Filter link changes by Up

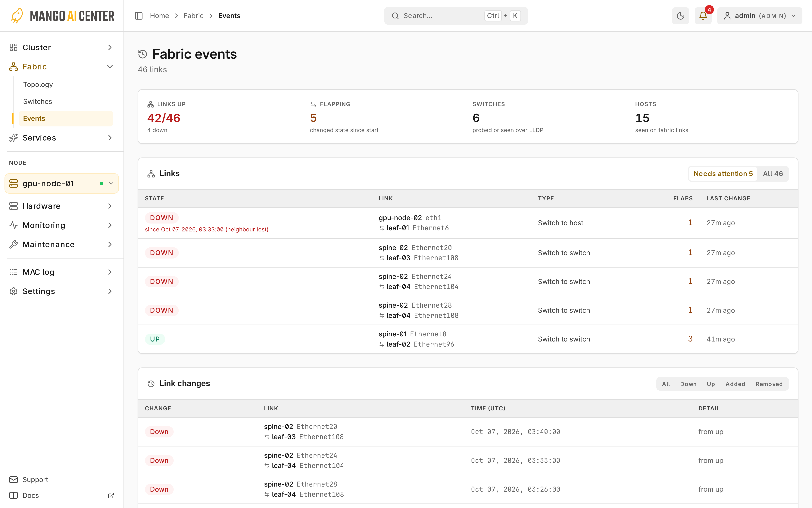coord(711,384)
